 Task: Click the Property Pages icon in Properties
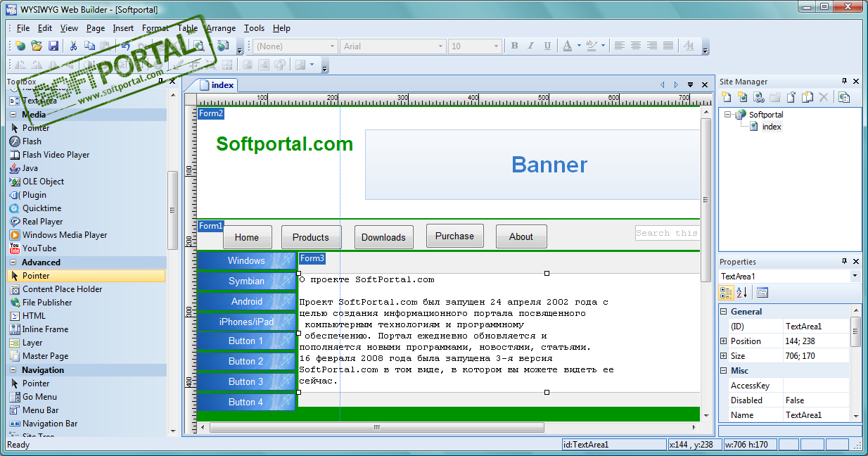pyautogui.click(x=762, y=293)
